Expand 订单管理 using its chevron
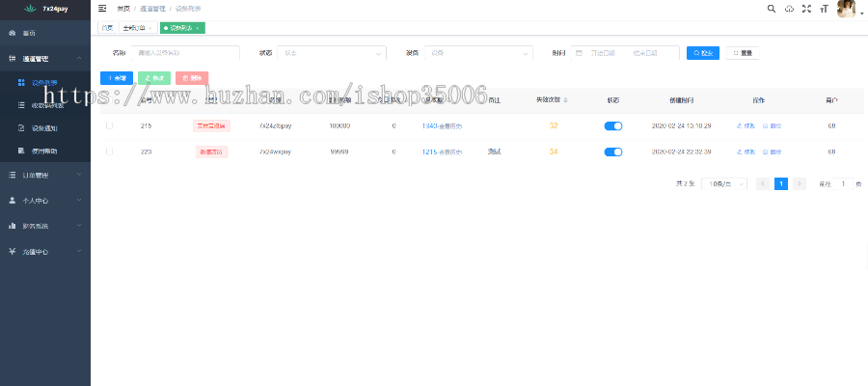 pyautogui.click(x=79, y=175)
